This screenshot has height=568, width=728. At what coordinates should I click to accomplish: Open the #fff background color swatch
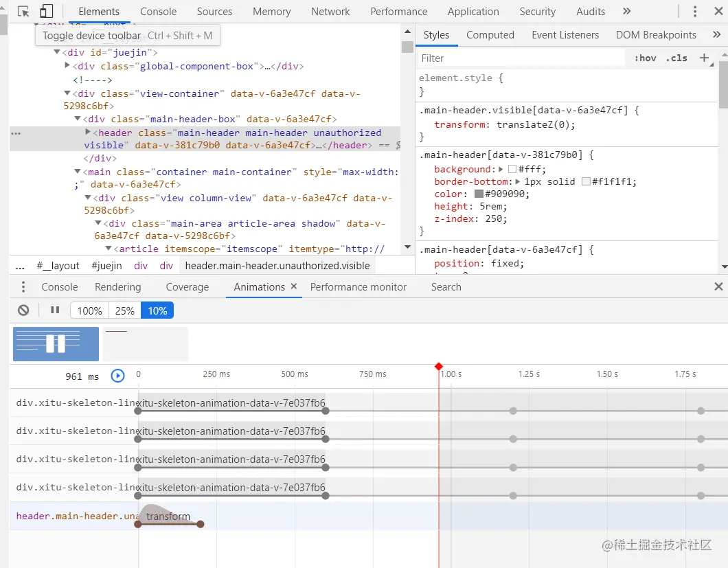point(512,169)
